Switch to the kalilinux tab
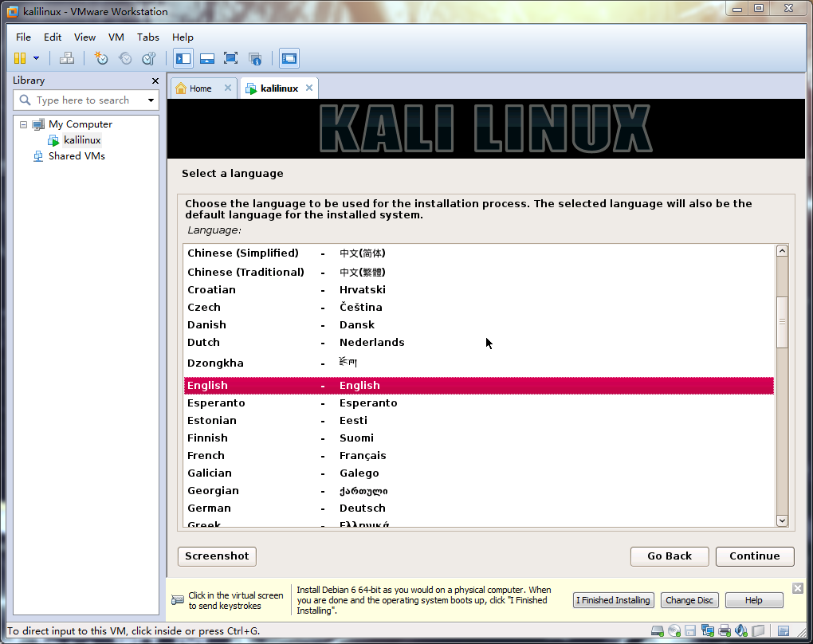The height and width of the screenshot is (644, 813). click(279, 88)
